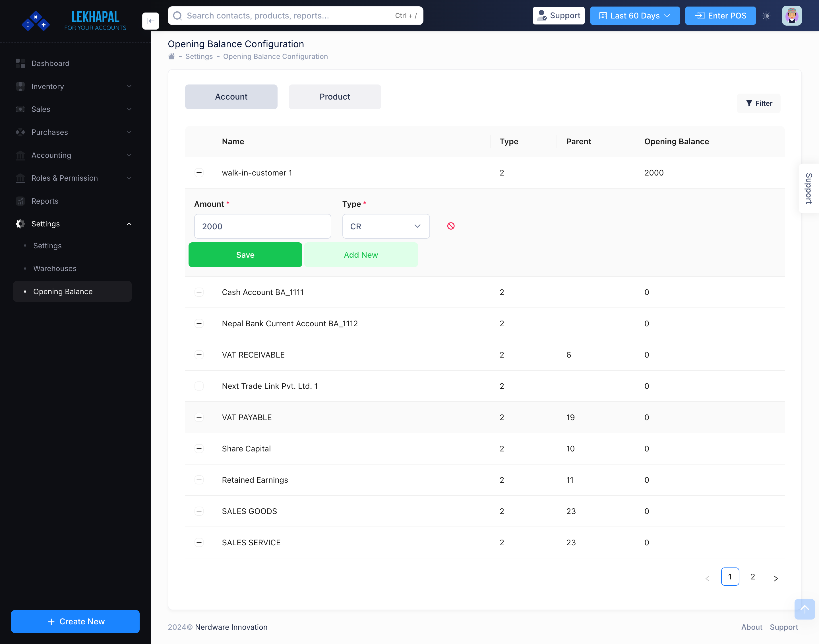Collapse the walk-in-customer 1 row

(199, 172)
